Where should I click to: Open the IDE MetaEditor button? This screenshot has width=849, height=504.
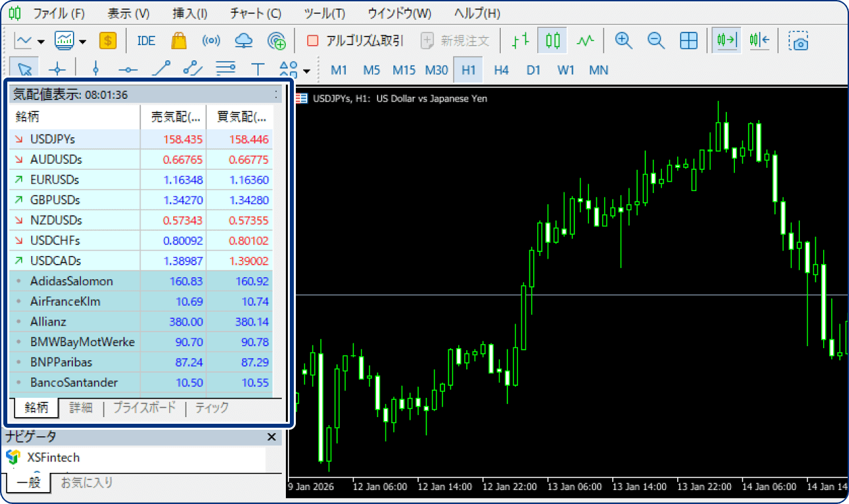tap(146, 40)
